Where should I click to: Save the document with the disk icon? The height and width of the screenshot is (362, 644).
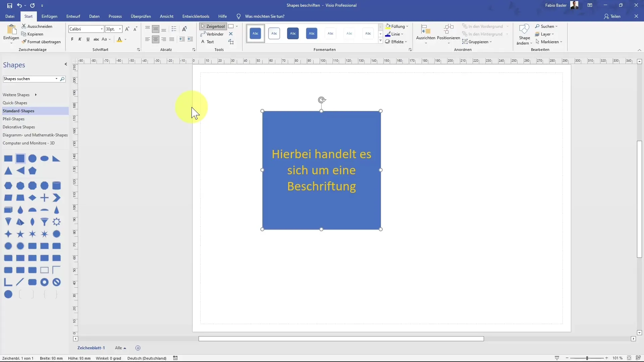tap(9, 5)
